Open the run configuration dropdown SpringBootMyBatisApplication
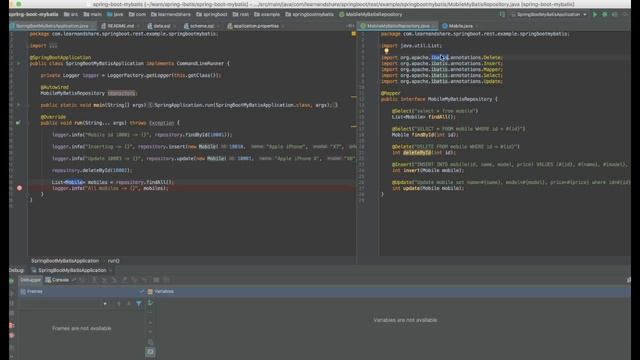 click(x=549, y=14)
